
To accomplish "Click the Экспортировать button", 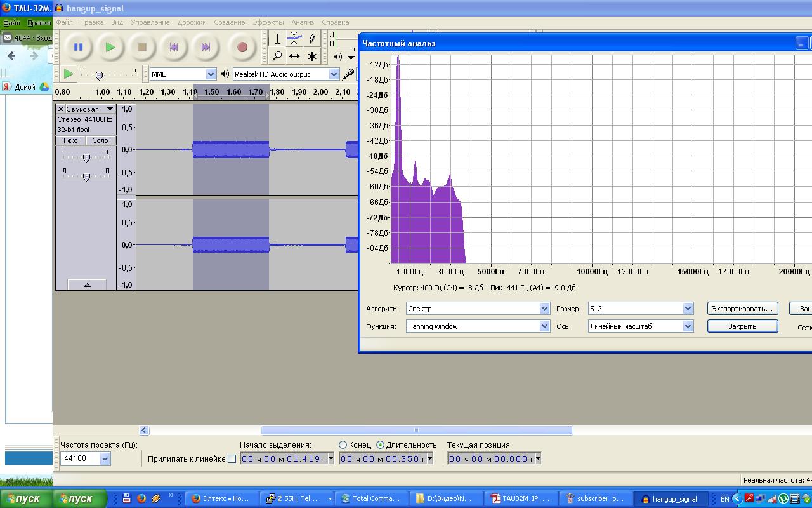I will [742, 309].
